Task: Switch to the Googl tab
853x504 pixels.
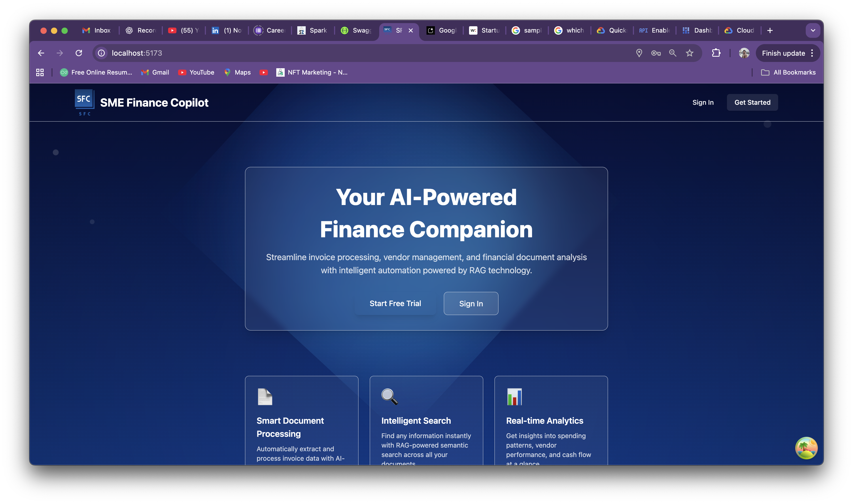Action: pyautogui.click(x=442, y=30)
